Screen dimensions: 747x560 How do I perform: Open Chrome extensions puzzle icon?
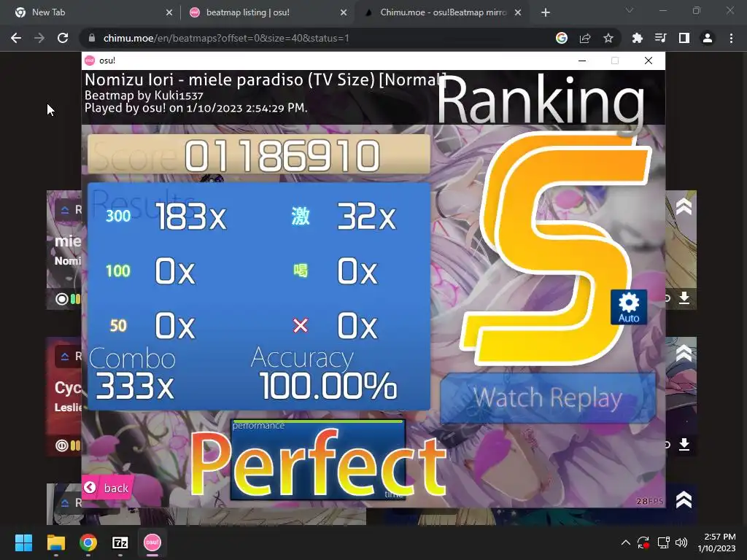pos(637,38)
